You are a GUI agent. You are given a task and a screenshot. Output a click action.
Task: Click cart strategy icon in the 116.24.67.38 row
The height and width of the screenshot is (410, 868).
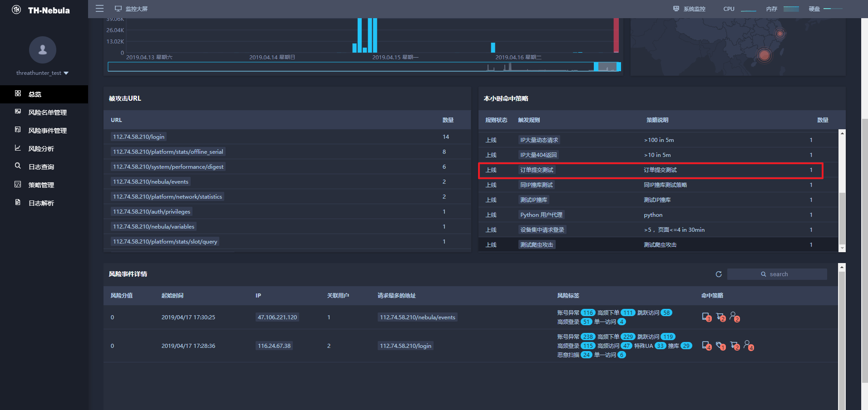735,346
